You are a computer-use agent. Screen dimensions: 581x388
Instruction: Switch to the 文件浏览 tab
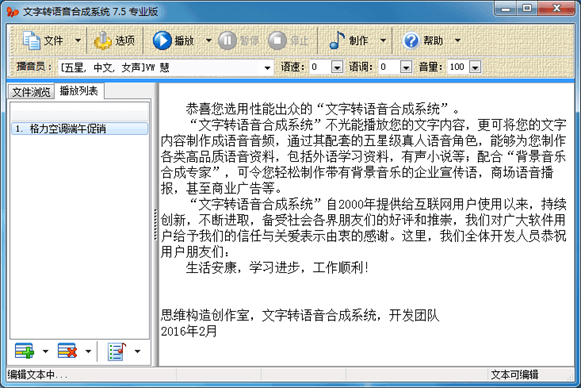pos(31,92)
